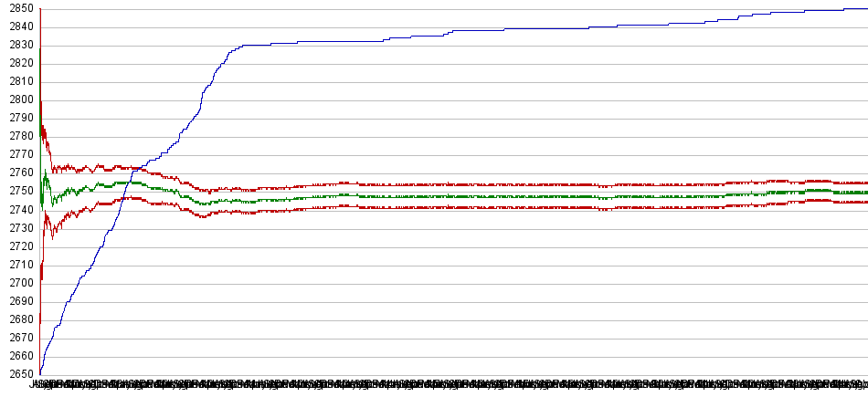
Task: Click the 2830 y-axis label
Action: click(x=18, y=46)
